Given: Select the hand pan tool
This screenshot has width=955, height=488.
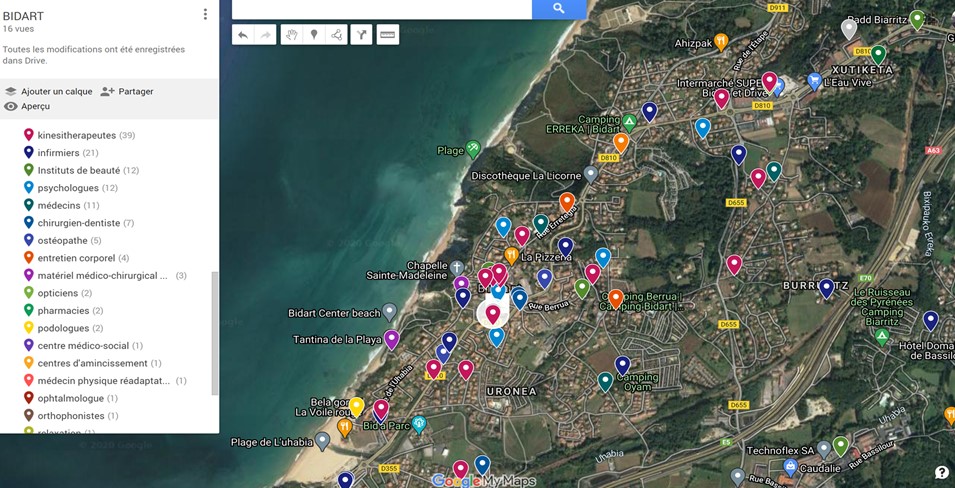Looking at the screenshot, I should click(292, 35).
